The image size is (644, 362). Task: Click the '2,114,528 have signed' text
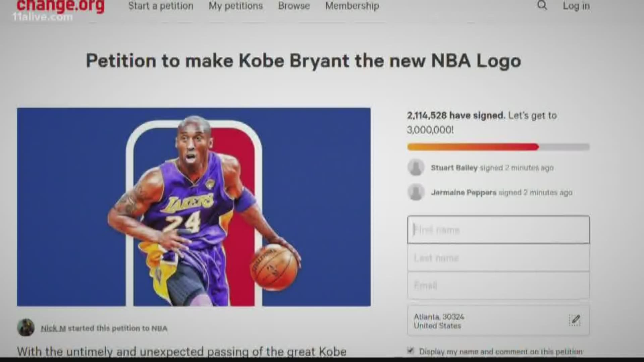456,116
